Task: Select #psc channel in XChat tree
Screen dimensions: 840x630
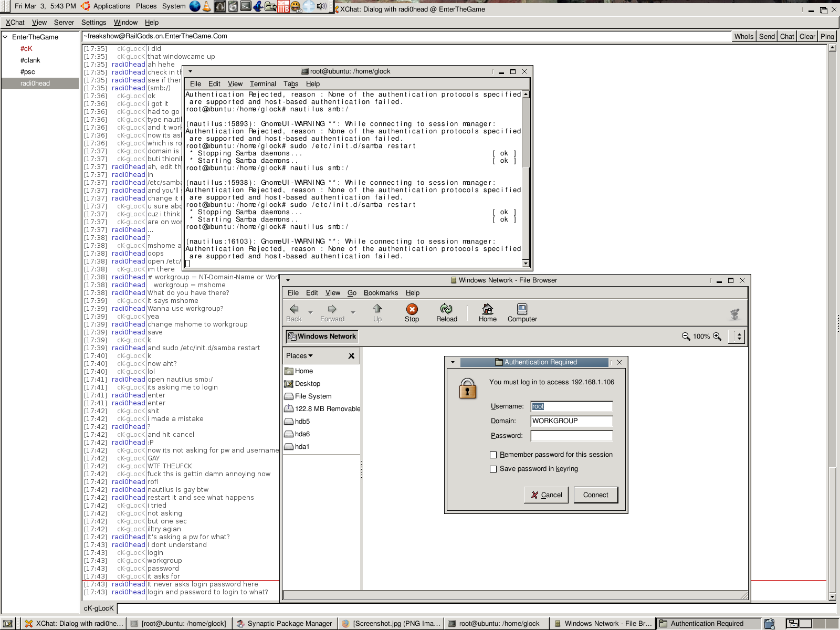Action: (x=28, y=72)
